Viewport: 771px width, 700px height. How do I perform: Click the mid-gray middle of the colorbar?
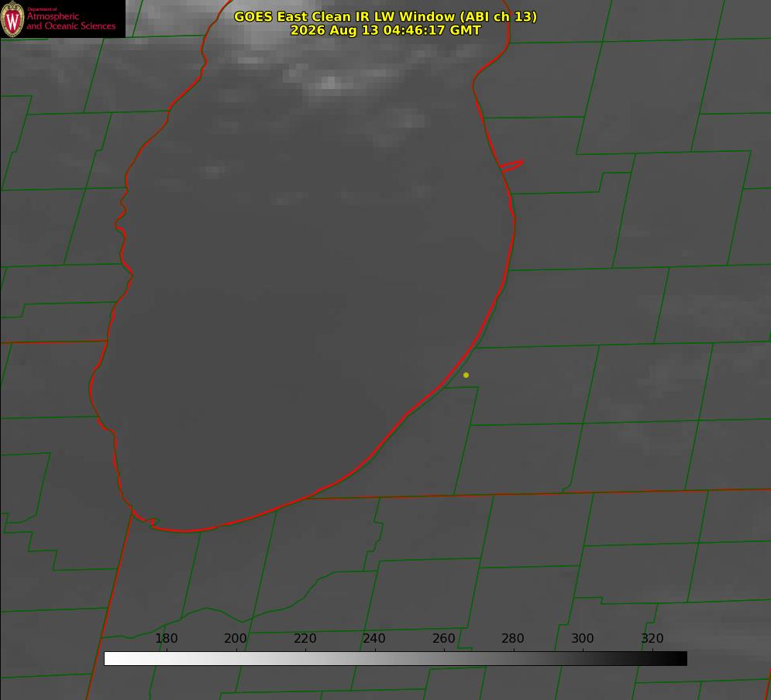(x=395, y=659)
